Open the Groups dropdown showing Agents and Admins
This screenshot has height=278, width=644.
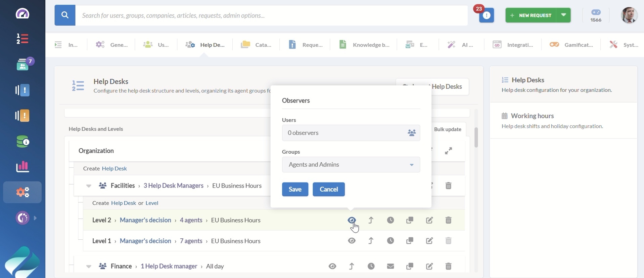351,165
